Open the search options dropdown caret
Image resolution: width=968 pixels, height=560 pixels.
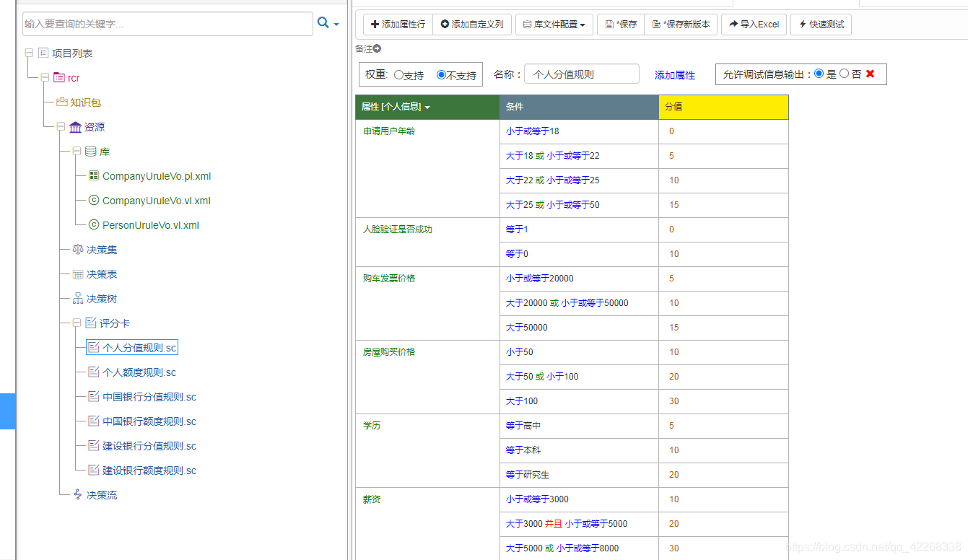point(336,25)
